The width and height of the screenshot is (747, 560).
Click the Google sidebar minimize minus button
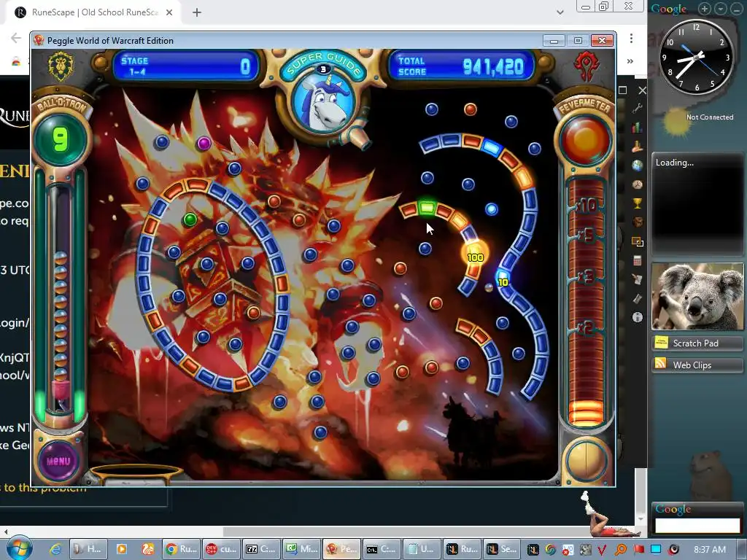coord(737,9)
